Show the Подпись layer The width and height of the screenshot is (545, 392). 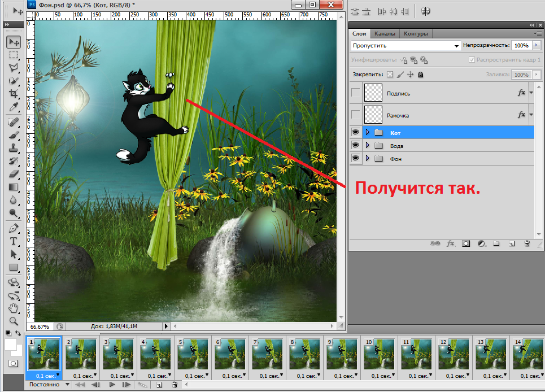coord(355,93)
